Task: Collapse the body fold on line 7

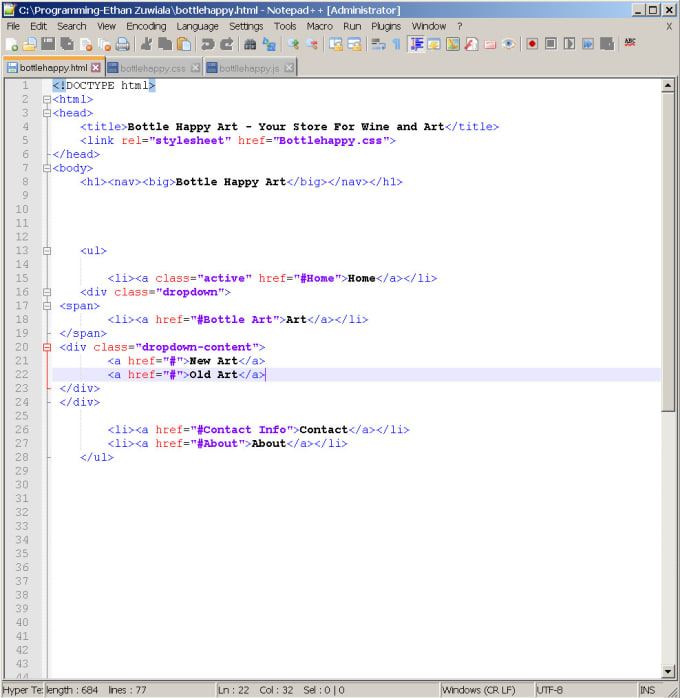Action: (x=47, y=169)
